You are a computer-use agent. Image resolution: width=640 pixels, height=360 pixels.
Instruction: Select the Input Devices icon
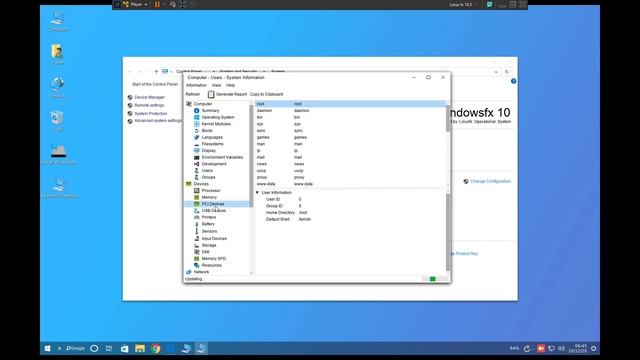point(196,238)
